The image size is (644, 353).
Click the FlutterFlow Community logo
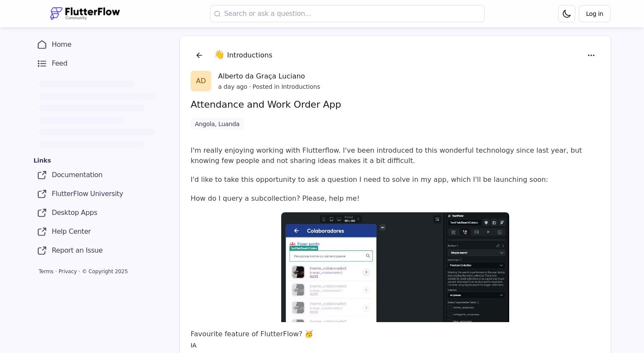(x=85, y=13)
